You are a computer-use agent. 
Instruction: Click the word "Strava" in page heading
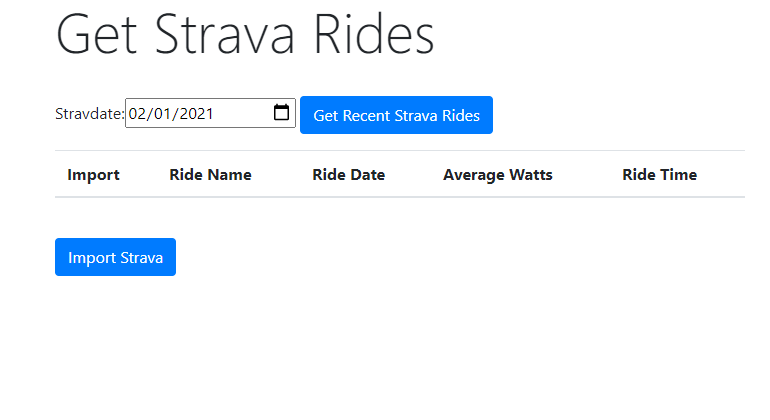click(224, 36)
